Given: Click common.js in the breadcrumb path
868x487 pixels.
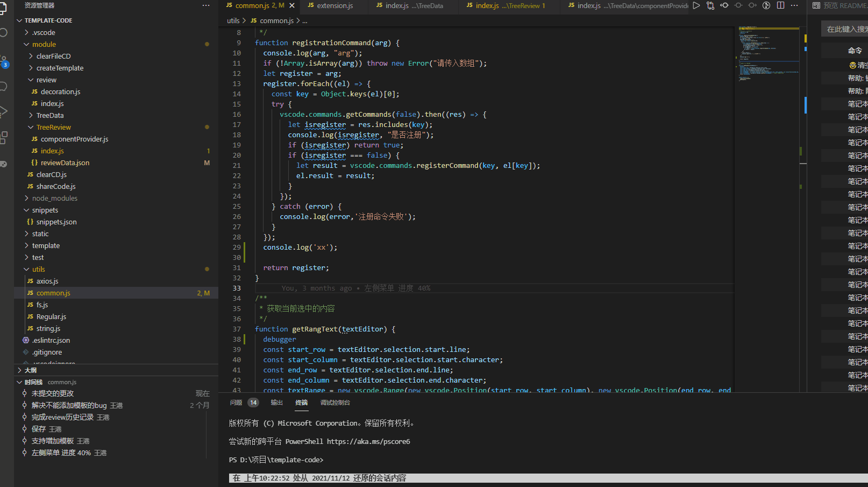Looking at the screenshot, I should point(276,20).
